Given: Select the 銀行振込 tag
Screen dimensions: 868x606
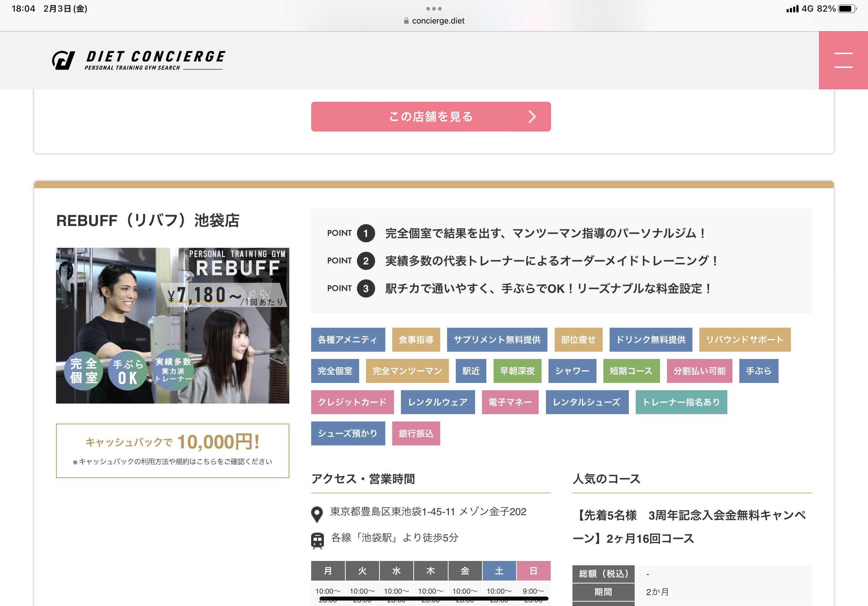Looking at the screenshot, I should (416, 433).
